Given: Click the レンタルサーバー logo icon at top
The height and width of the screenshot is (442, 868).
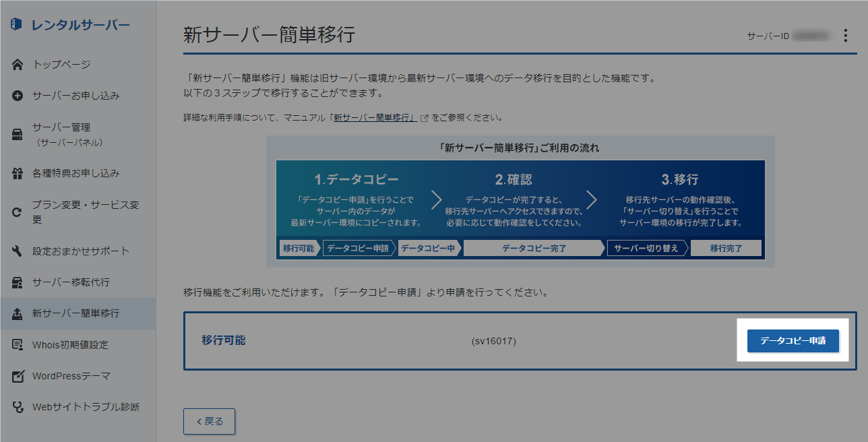Looking at the screenshot, I should tap(15, 25).
